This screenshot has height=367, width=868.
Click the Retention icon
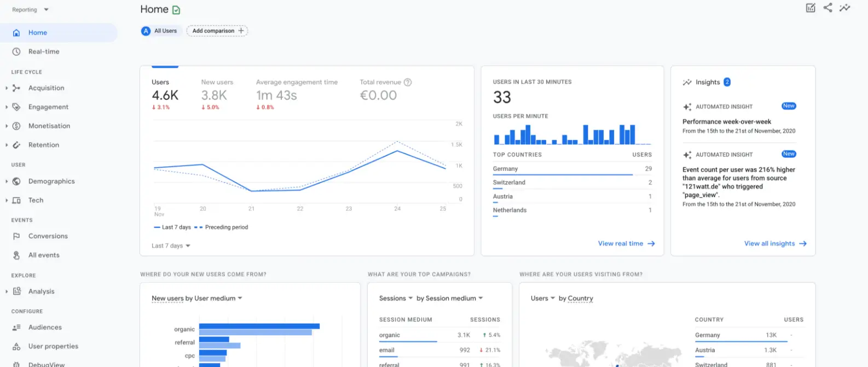pyautogui.click(x=16, y=145)
